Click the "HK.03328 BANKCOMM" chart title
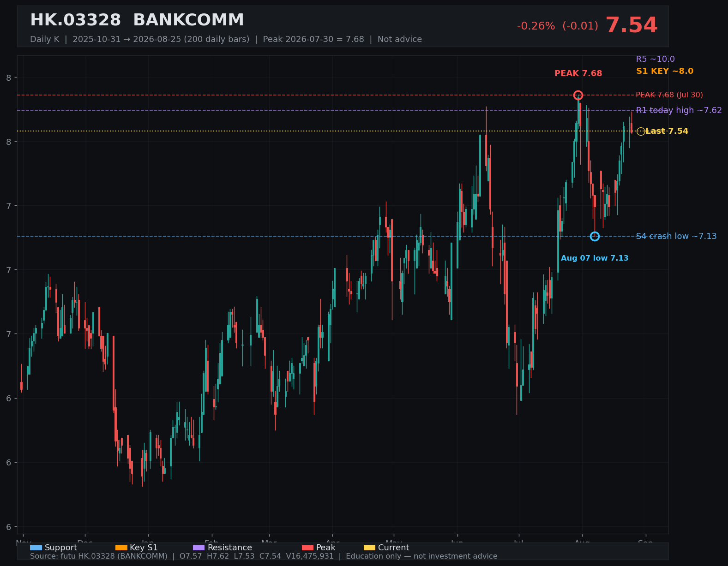Viewport: 728px width, 566px height. [x=137, y=20]
